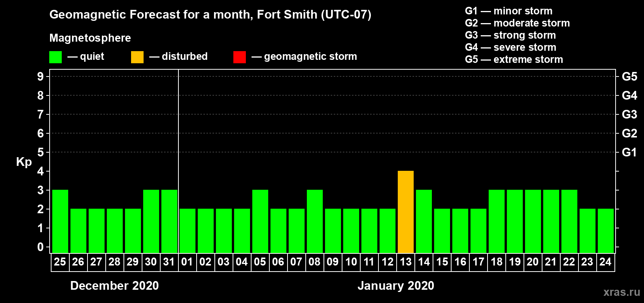This screenshot has height=303, width=644.
Task: Click the date label 04
Action: coord(242,262)
